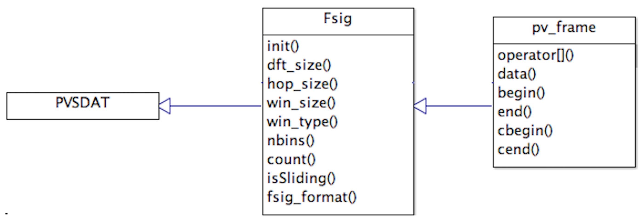The width and height of the screenshot is (644, 222).
Task: Click the fsig_format() method
Action: (x=312, y=197)
